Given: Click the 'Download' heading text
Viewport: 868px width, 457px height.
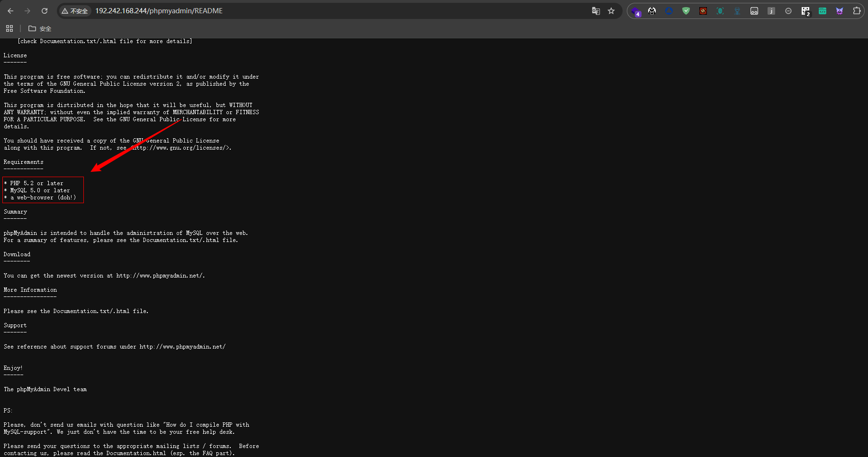Looking at the screenshot, I should tap(17, 254).
